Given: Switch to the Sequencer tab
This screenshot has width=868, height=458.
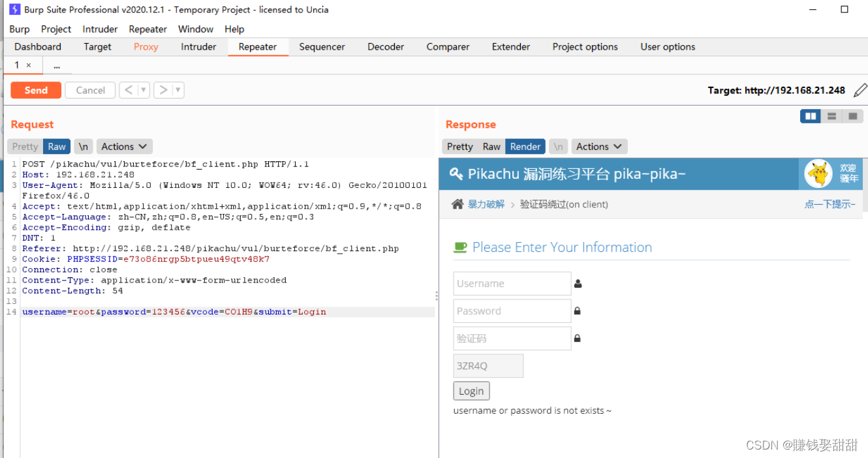Looking at the screenshot, I should pos(322,47).
